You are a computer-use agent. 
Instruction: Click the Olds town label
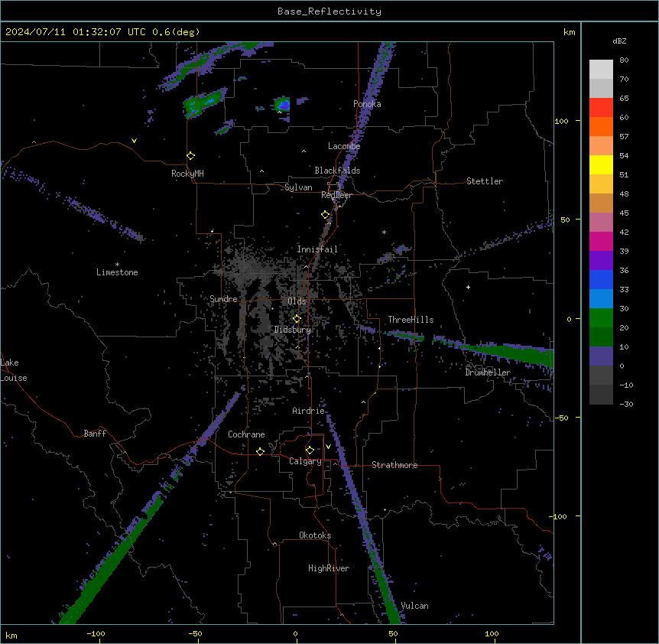[x=297, y=301]
